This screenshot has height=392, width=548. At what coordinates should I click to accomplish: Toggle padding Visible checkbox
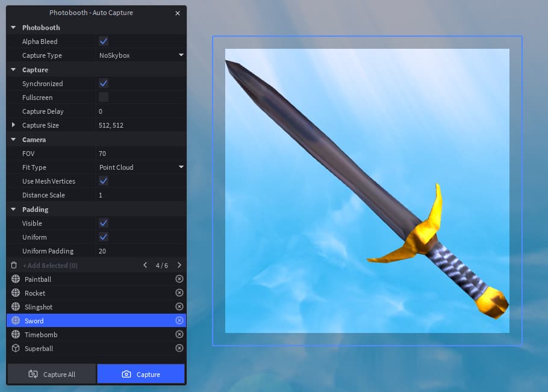[104, 223]
